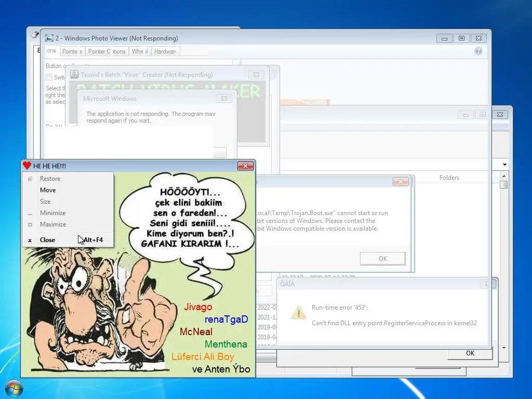Screen dimensions: 532x399
Task: Click the warning icon in Run-time error dialog
Action: tap(299, 312)
